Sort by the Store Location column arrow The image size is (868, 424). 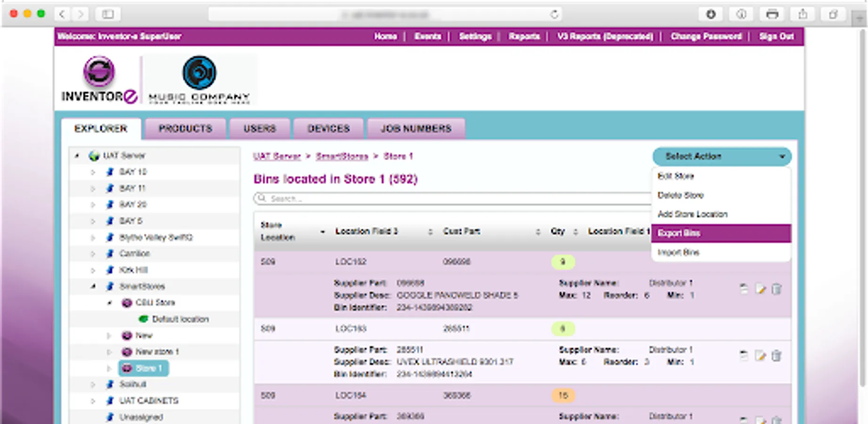tap(323, 232)
